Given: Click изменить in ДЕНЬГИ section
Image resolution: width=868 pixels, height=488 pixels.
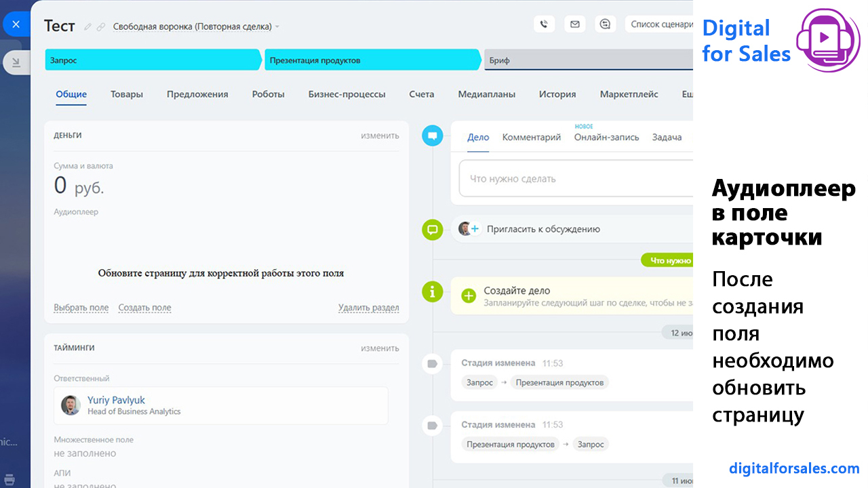Looking at the screenshot, I should point(380,136).
